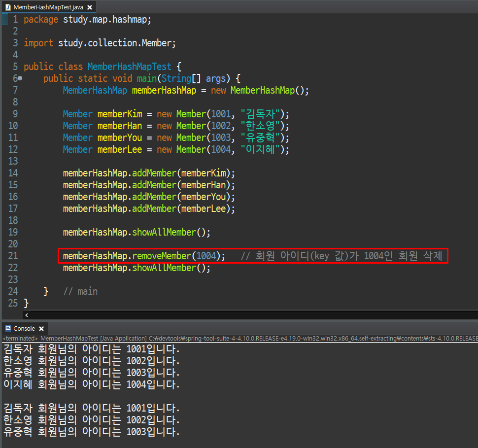Click first console output line with 1001

pos(92,349)
